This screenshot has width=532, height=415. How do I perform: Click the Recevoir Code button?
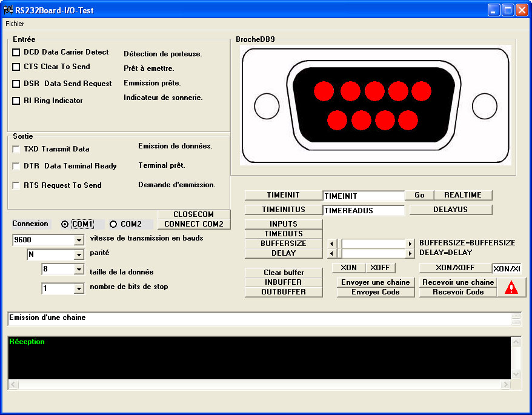click(x=458, y=292)
